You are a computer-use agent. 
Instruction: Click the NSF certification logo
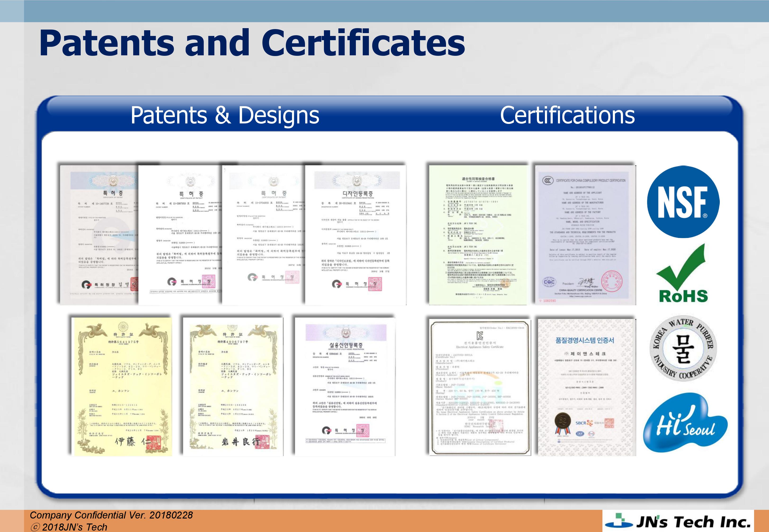tap(683, 202)
